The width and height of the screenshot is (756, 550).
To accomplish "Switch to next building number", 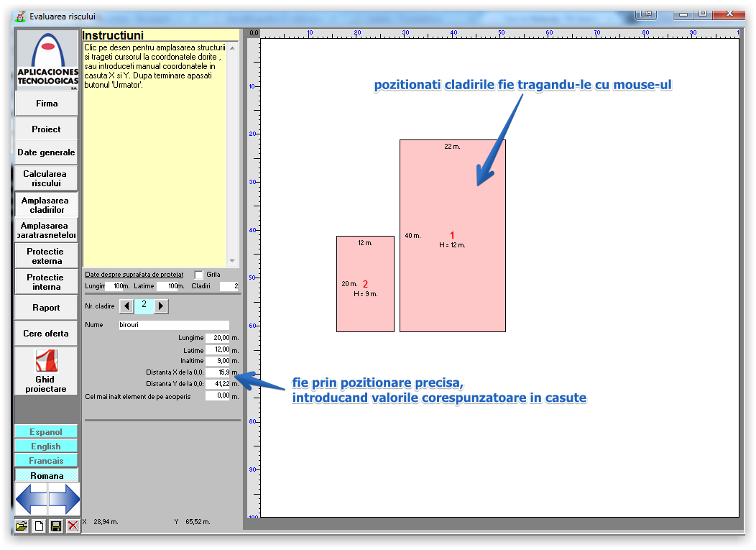I will coord(161,306).
